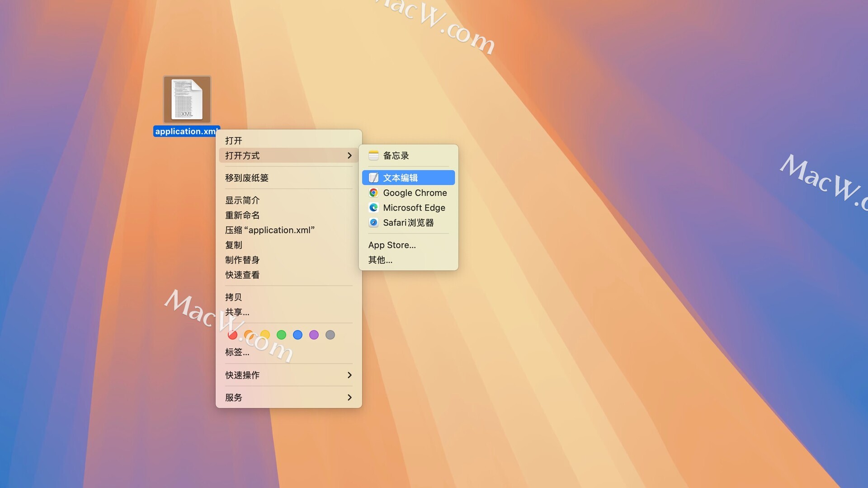Open file with Microsoft Edge label
868x488 pixels.
(414, 208)
